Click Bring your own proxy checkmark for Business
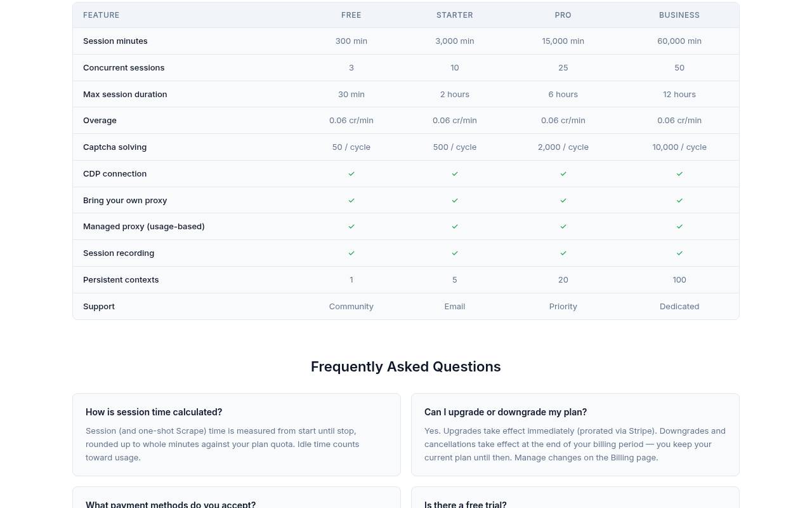The width and height of the screenshot is (812, 508). tap(679, 200)
